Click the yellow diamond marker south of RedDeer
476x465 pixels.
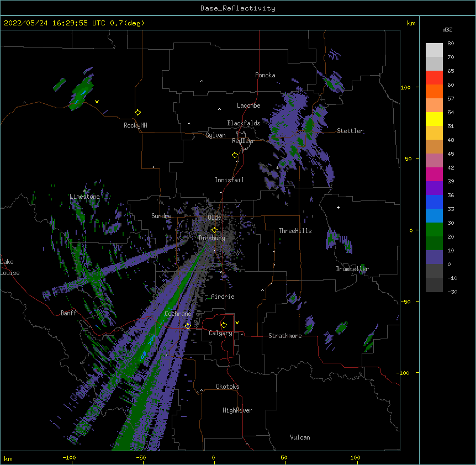(235, 155)
